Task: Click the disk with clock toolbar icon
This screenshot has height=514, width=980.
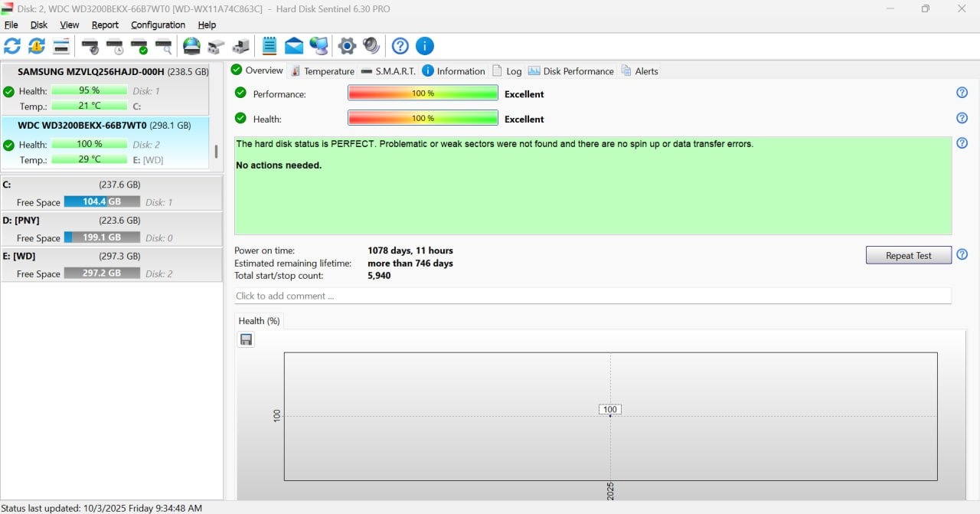Action: 115,46
